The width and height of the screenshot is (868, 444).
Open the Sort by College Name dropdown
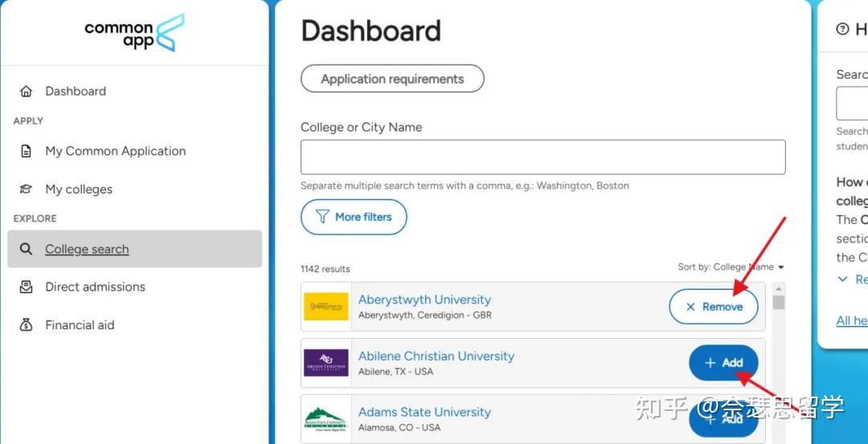point(731,267)
